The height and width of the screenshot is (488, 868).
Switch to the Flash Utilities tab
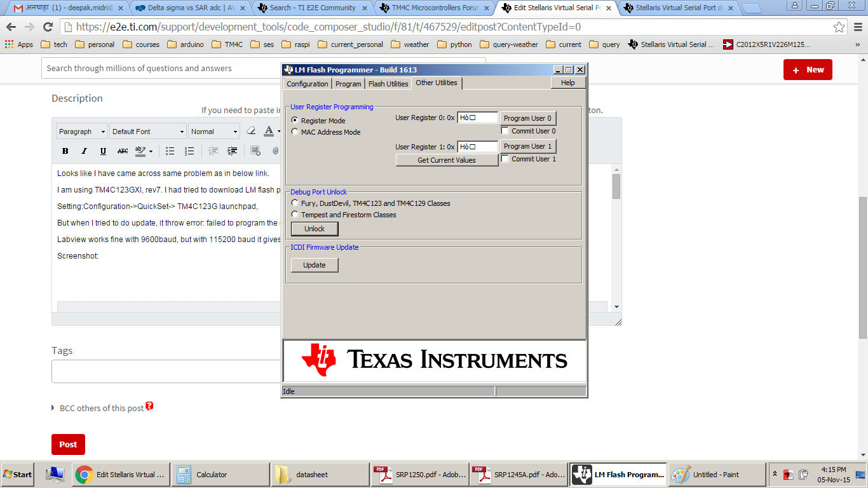[x=388, y=84]
